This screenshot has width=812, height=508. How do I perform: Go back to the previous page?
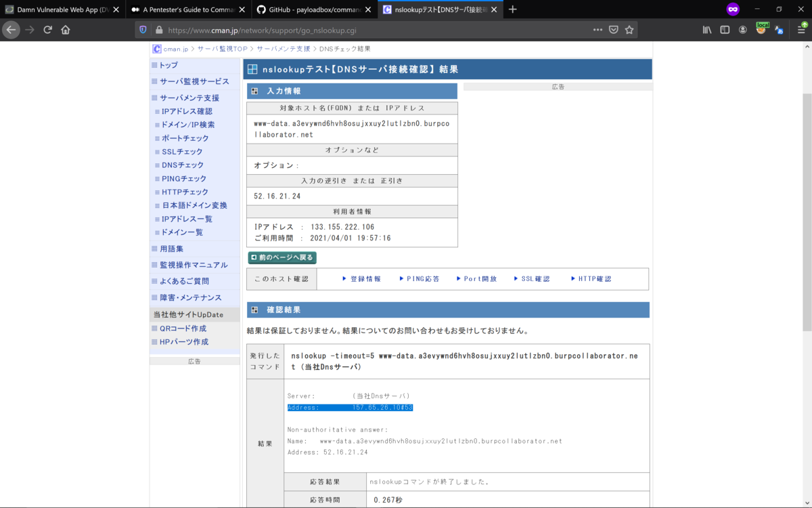[11, 30]
